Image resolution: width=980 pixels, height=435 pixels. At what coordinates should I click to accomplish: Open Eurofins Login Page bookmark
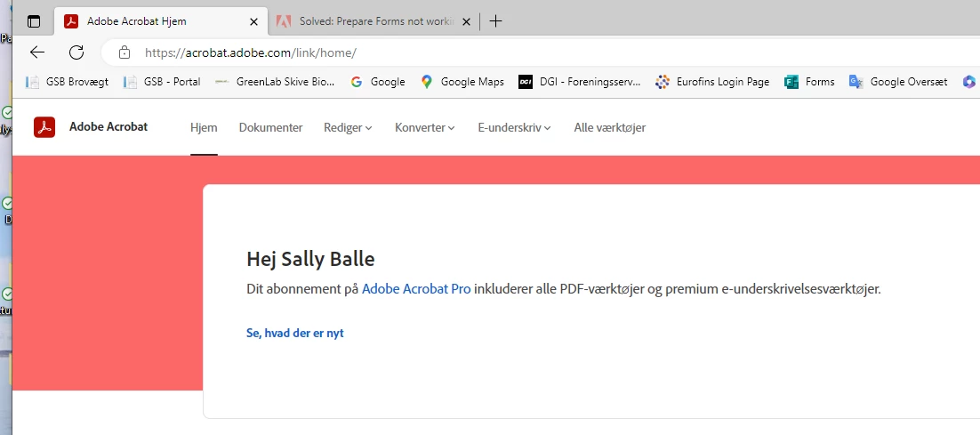point(712,82)
